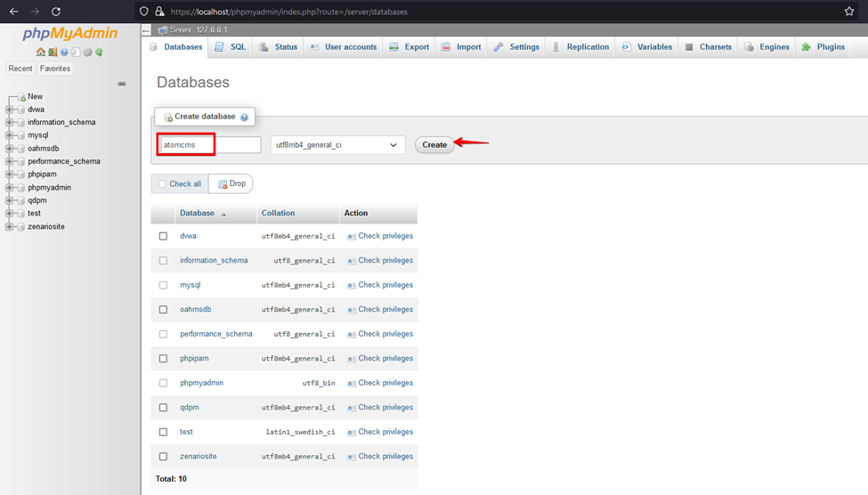Screen dimensions: 868x495
Task: Click the phpipam database icon in tree
Action: point(21,174)
